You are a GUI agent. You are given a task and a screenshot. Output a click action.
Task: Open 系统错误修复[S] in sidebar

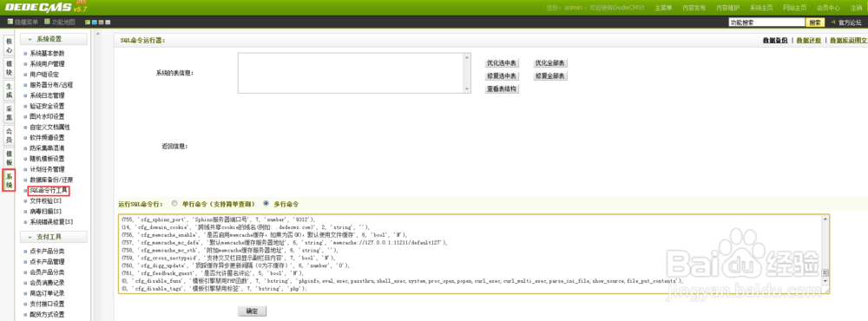point(51,222)
